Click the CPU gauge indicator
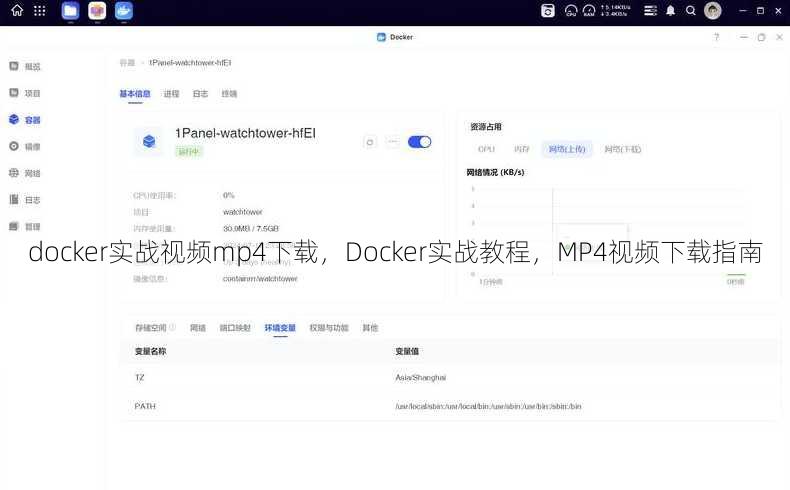The image size is (790, 490). coord(571,11)
